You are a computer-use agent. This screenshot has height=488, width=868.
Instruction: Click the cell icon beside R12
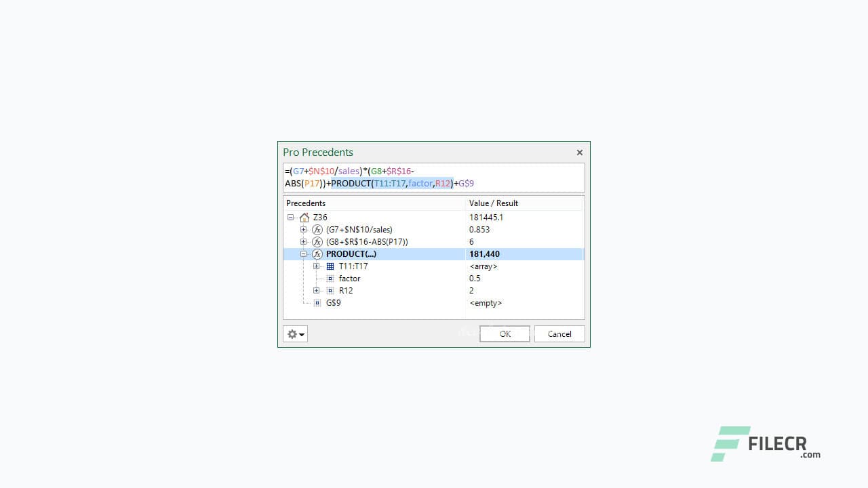point(330,290)
